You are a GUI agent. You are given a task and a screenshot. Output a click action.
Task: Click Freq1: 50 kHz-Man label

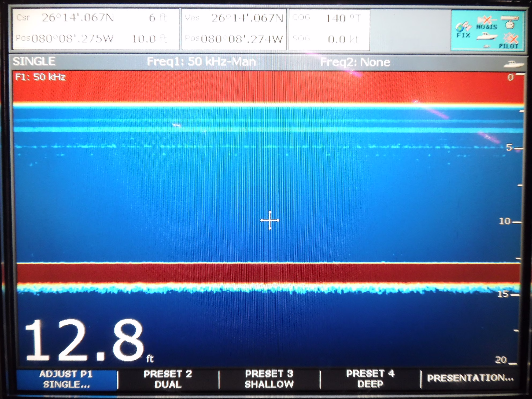(201, 62)
